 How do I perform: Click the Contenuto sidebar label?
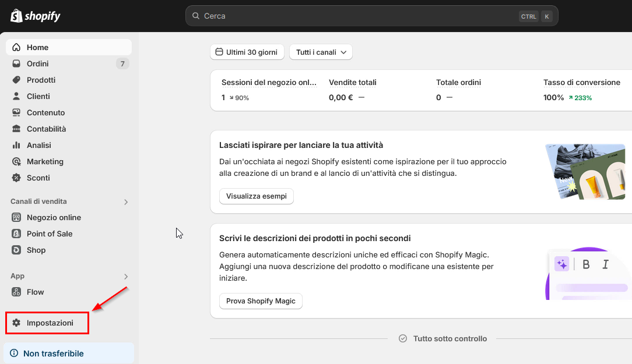coord(45,112)
